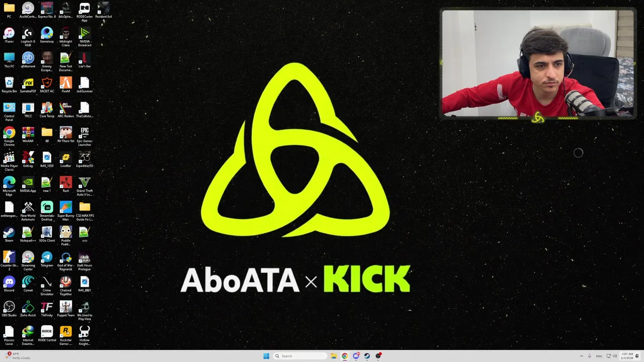Select the FACEIT AC desktop icon
Image resolution: width=644 pixels, height=362 pixels.
click(47, 85)
